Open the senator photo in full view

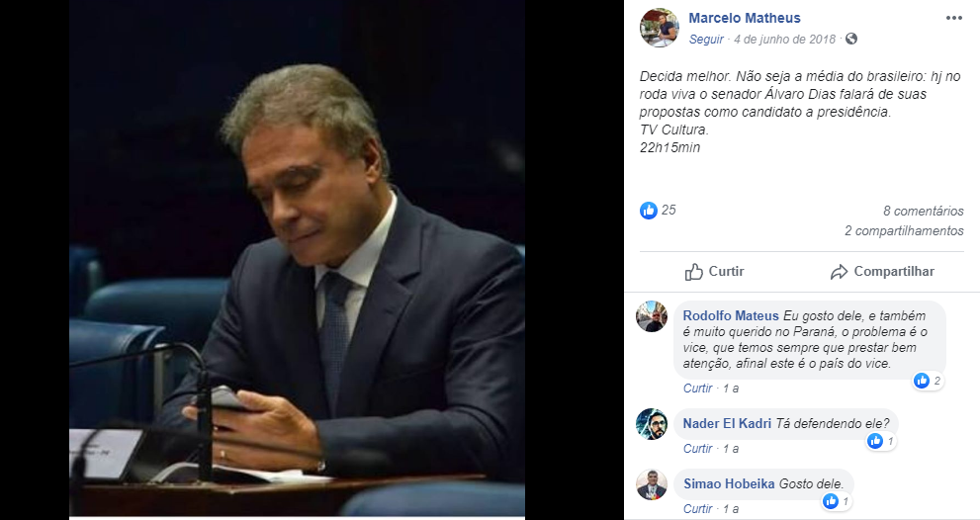click(x=297, y=259)
